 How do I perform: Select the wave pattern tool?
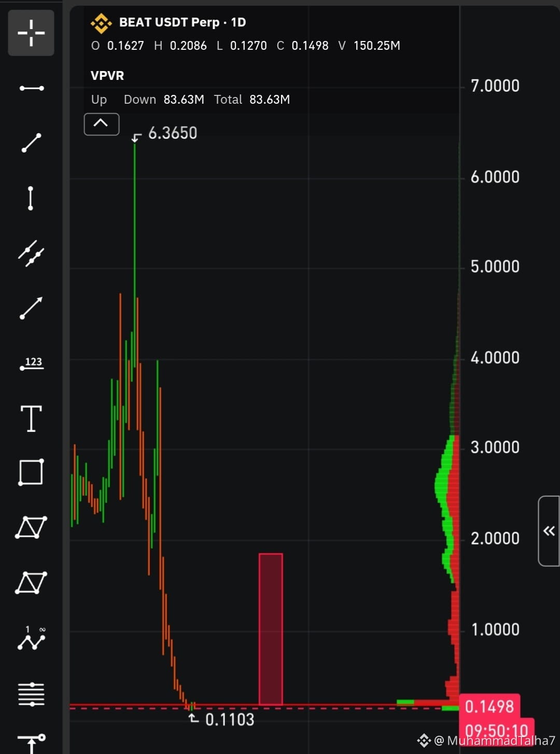point(31,639)
